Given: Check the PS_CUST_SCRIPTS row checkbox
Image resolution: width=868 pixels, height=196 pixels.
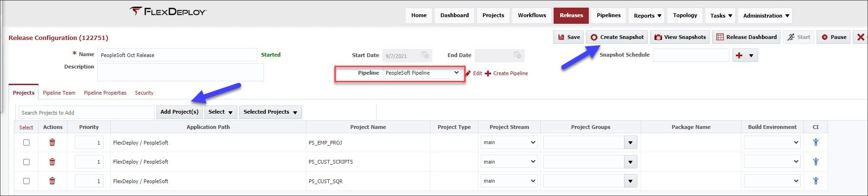Looking at the screenshot, I should (26, 162).
